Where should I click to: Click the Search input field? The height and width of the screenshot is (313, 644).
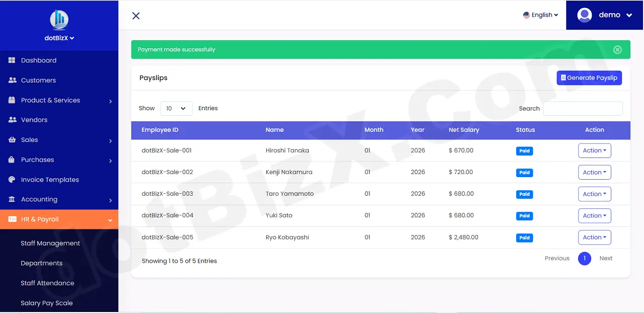point(582,108)
